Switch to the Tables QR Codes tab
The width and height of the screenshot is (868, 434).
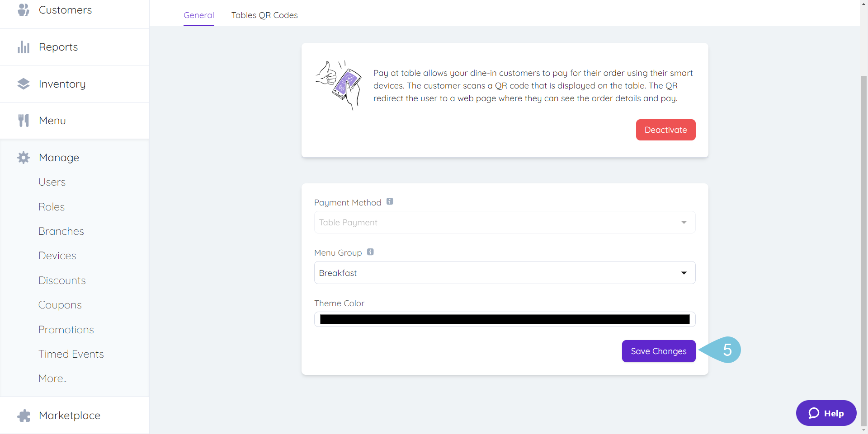[x=264, y=15]
